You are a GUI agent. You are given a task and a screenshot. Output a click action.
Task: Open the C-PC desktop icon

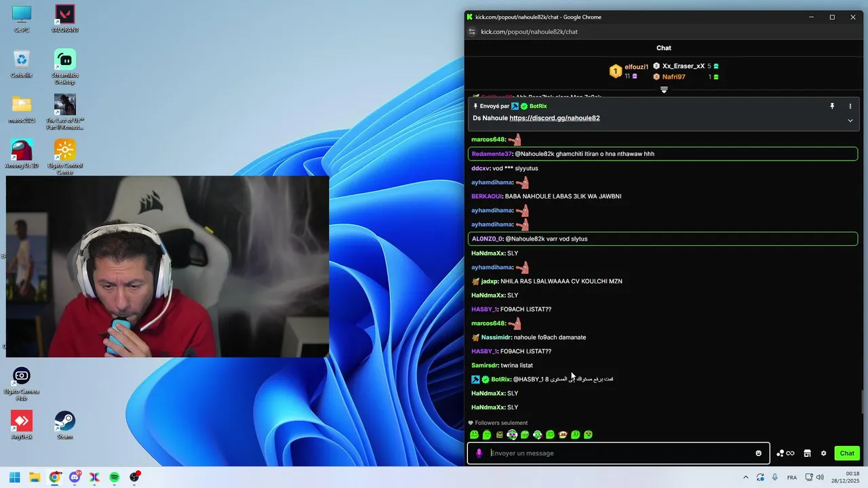pos(22,20)
